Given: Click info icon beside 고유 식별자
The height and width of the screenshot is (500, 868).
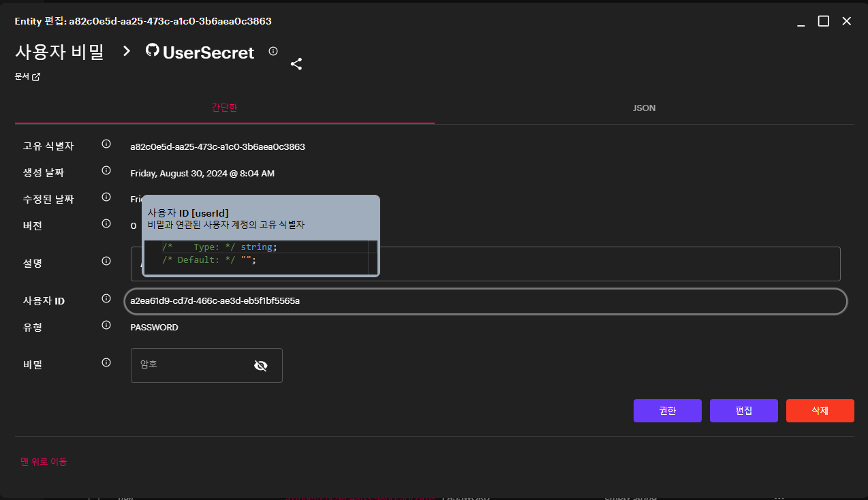Looking at the screenshot, I should click(106, 144).
